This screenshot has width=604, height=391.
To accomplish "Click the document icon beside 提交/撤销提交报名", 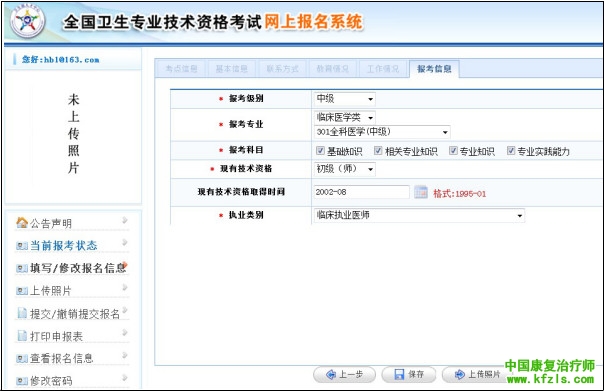I will [x=22, y=313].
